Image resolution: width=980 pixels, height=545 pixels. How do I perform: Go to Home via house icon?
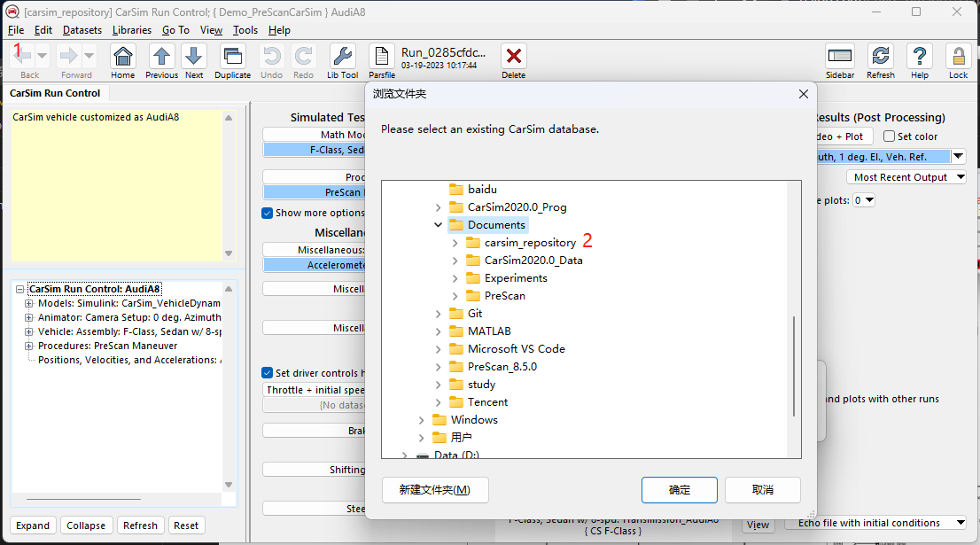123,56
